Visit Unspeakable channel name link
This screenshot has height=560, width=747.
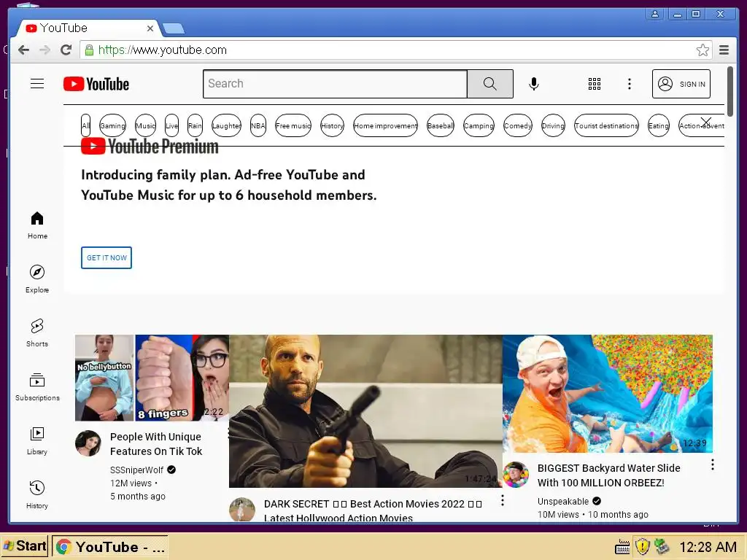[563, 502]
